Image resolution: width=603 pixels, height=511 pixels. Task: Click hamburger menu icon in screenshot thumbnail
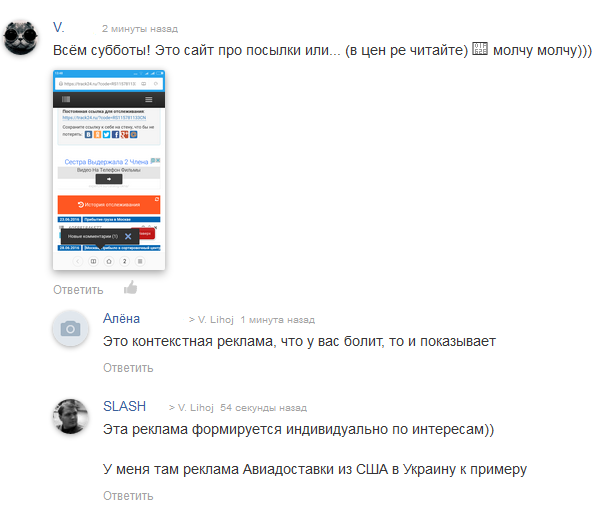coord(149,100)
